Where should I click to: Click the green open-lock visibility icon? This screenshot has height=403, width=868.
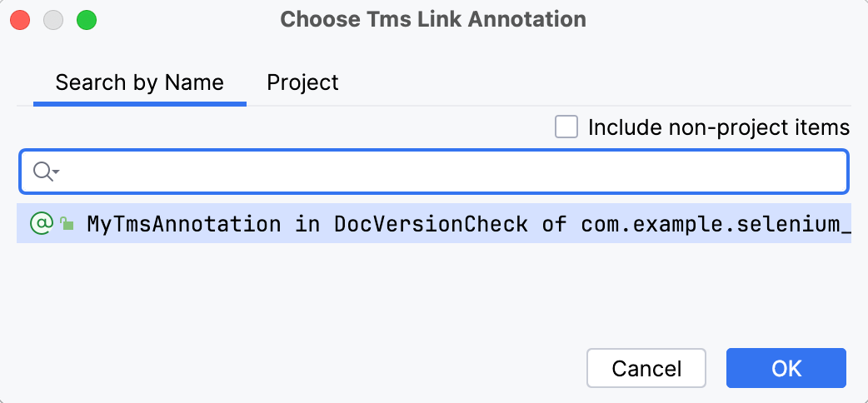[67, 224]
